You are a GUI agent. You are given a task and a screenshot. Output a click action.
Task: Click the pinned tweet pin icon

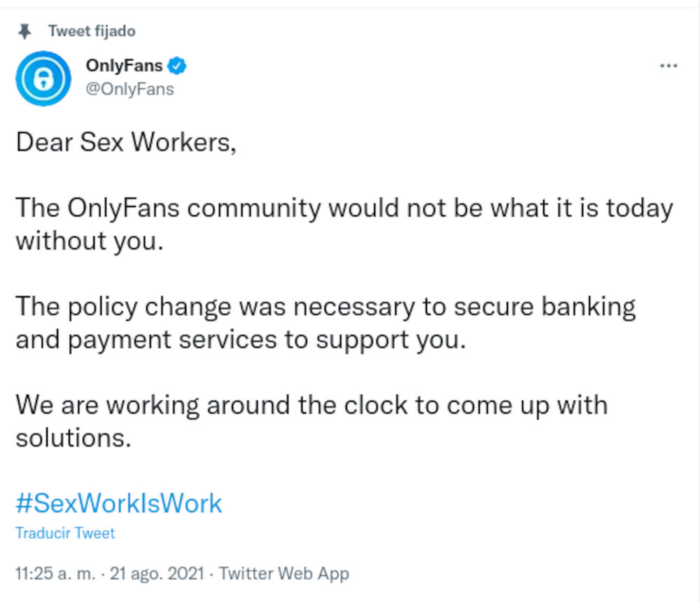coord(26,31)
